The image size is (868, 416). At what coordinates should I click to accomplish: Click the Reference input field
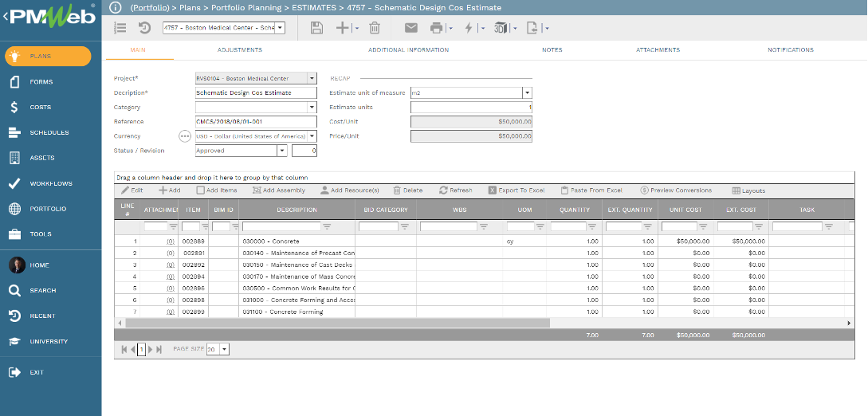point(256,122)
